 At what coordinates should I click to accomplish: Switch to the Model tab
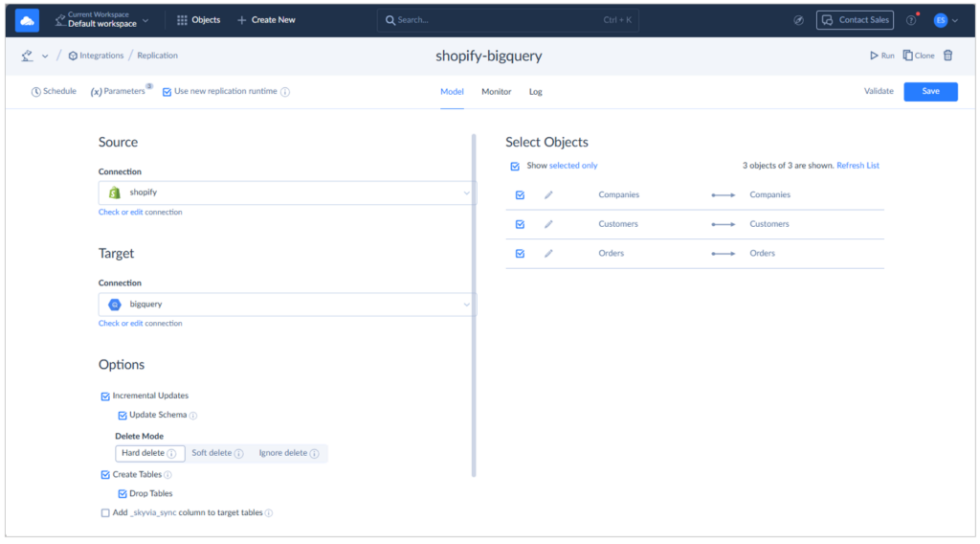pyautogui.click(x=452, y=92)
